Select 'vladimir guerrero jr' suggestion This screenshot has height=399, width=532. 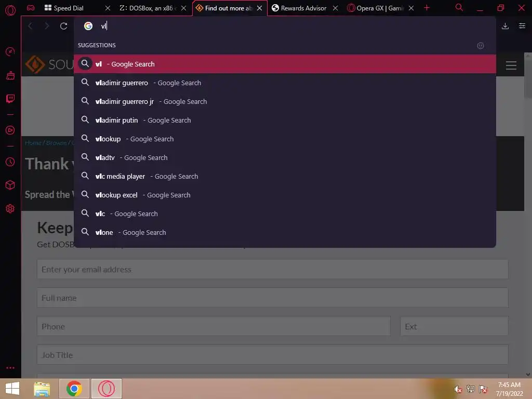(285, 101)
